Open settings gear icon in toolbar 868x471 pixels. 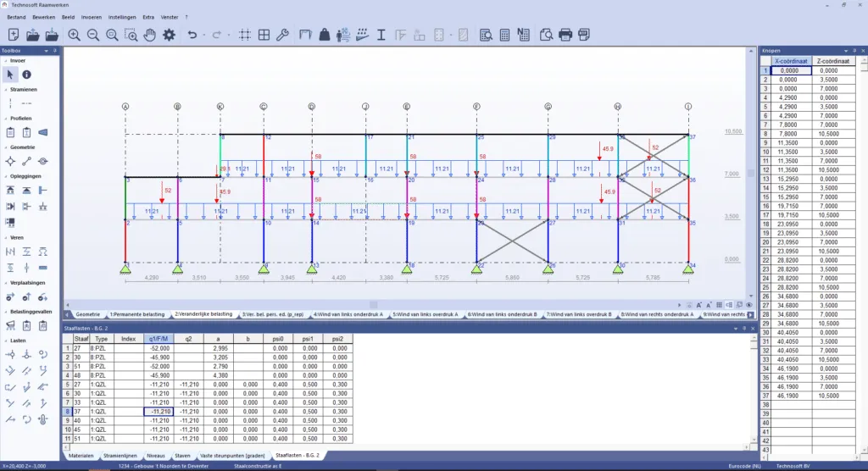(169, 35)
